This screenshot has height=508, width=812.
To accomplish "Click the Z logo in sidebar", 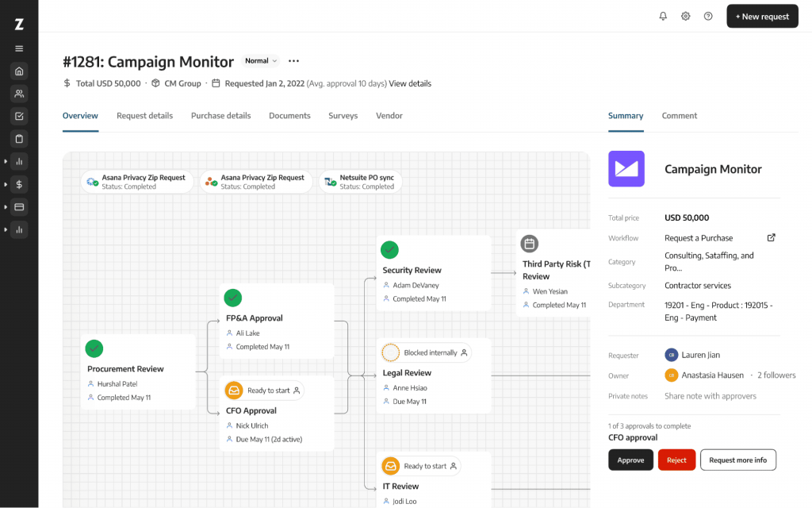I will pos(19,24).
